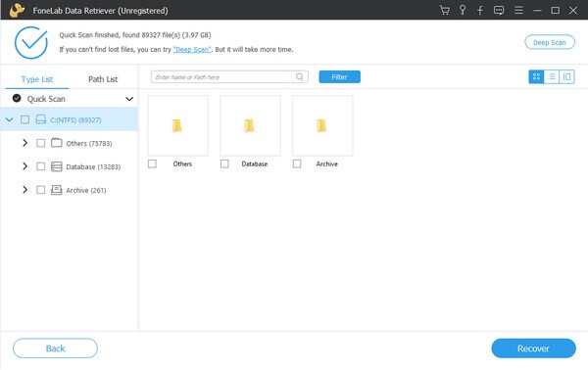Viewport: 588px width, 370px height.
Task: Click the Recover button
Action: [x=533, y=348]
